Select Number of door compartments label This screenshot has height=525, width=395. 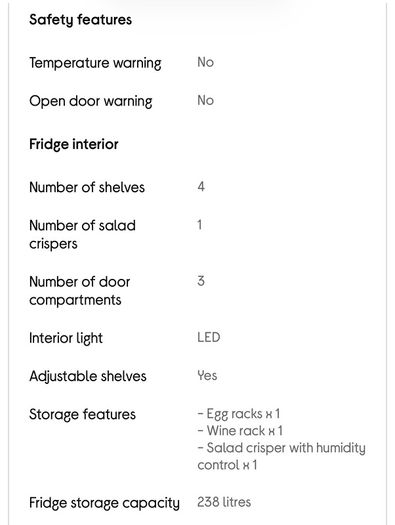click(x=80, y=291)
